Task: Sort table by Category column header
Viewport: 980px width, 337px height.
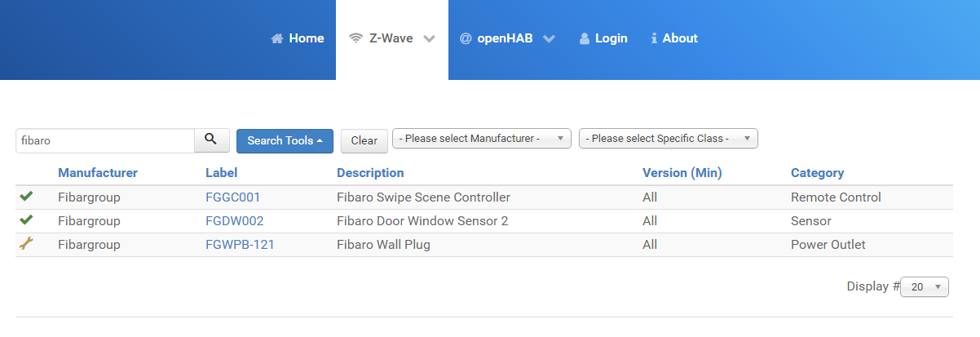Action: pos(817,173)
